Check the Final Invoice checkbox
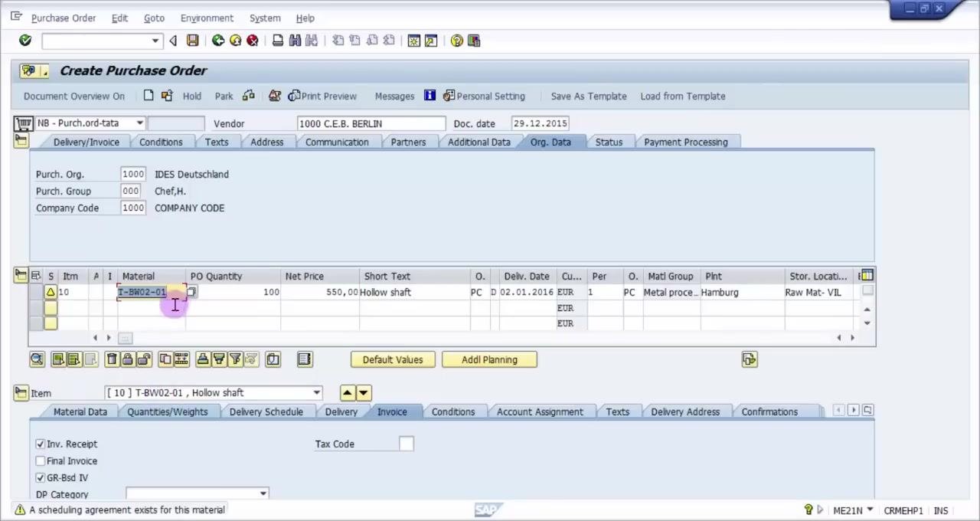The image size is (980, 521). (x=41, y=460)
